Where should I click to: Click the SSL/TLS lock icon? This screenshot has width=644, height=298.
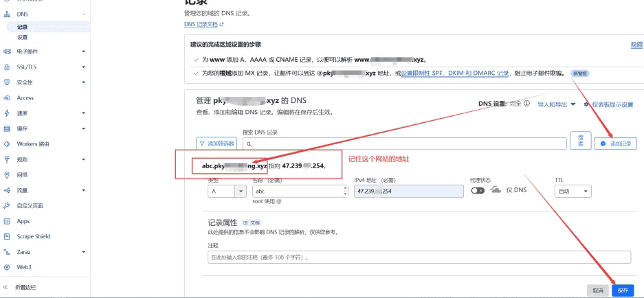click(x=7, y=67)
